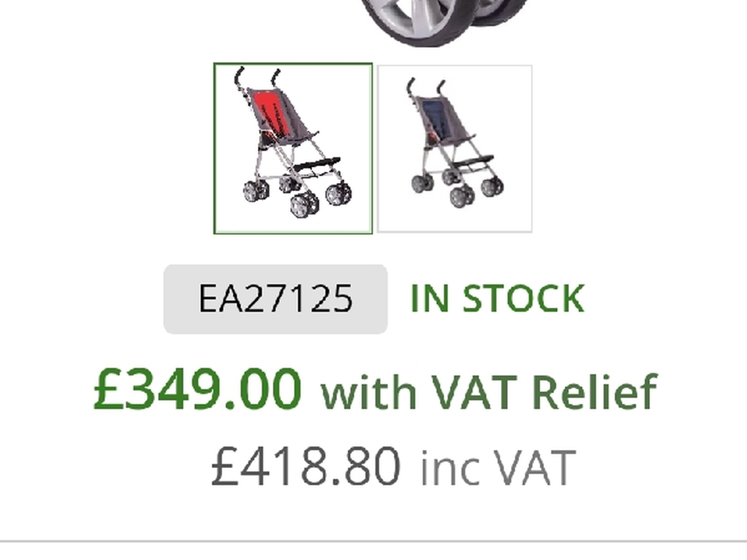Image resolution: width=747 pixels, height=560 pixels.
Task: Click the EA27125 product code badge
Action: click(276, 299)
